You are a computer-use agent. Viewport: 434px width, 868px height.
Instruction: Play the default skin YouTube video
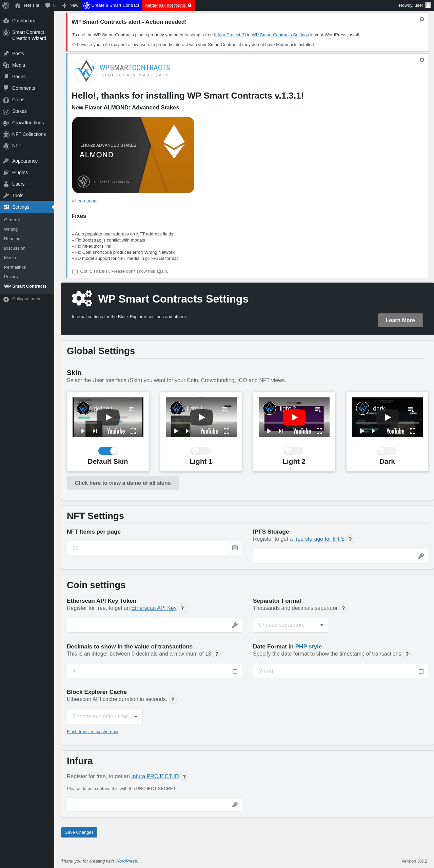[108, 417]
